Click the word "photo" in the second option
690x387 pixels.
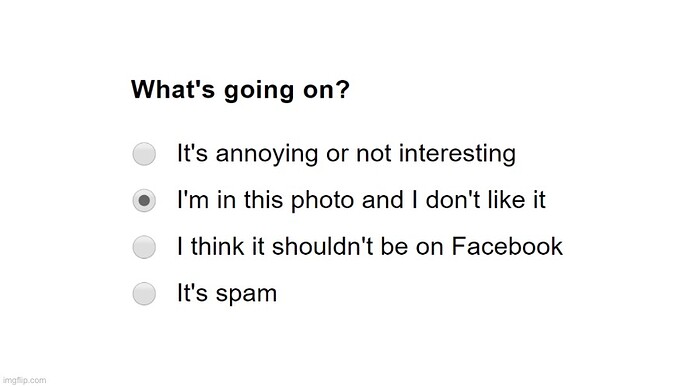point(323,200)
